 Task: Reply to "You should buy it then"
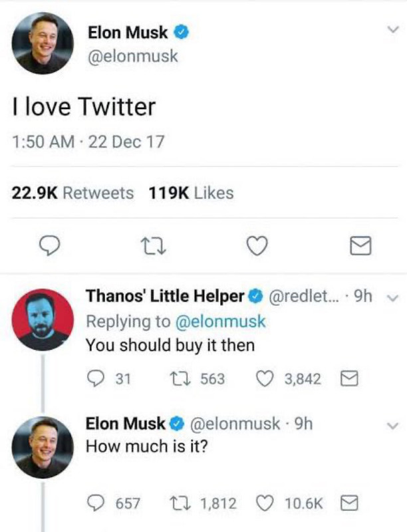(96, 379)
